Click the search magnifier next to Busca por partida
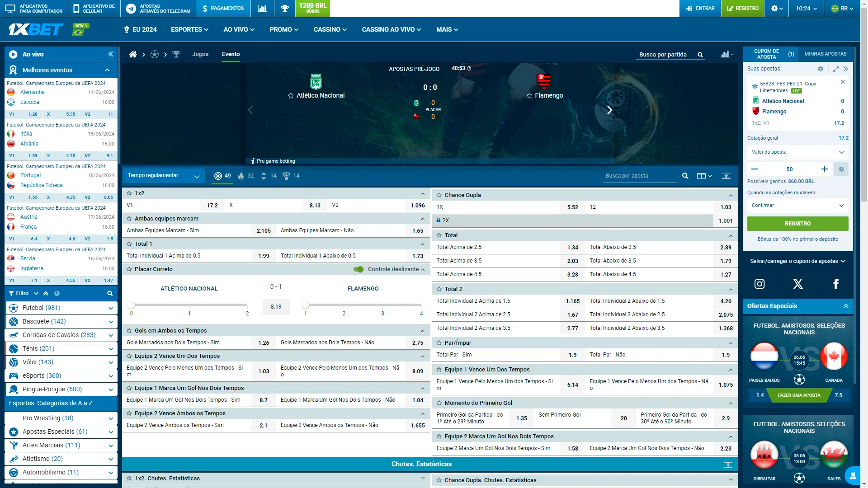Viewport: 868px width, 488px height. click(x=700, y=55)
